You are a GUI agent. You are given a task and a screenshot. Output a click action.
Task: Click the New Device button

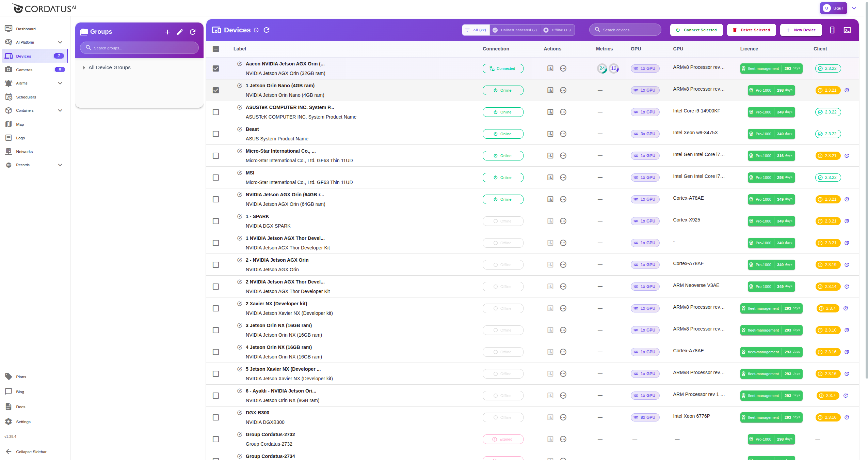801,30
